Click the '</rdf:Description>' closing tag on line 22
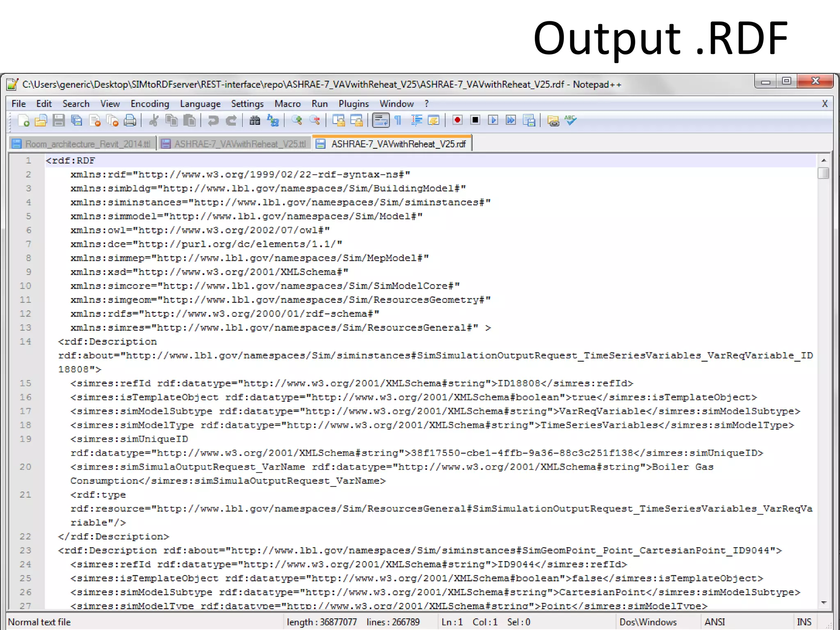The height and width of the screenshot is (630, 840). (x=114, y=536)
